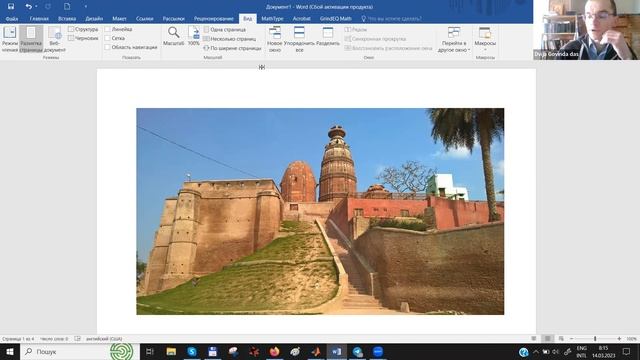640x360 pixels.
Task: Open the Файл tab
Action: [x=11, y=18]
